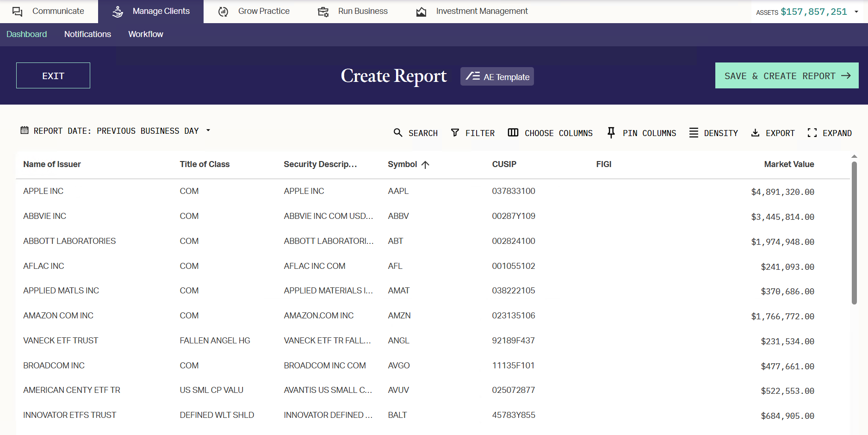868x435 pixels.
Task: Click CUSIP 92189F437
Action: tap(513, 341)
